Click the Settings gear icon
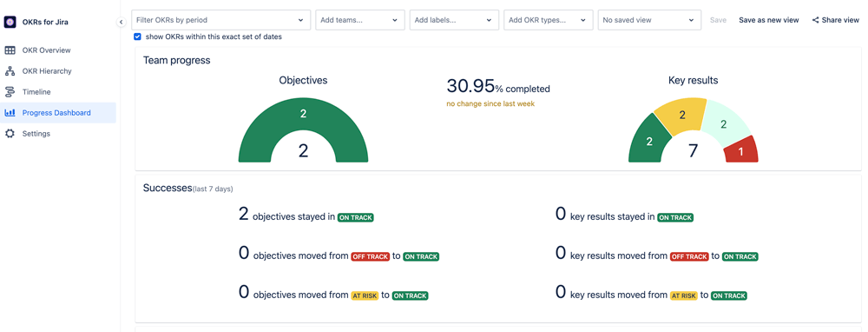 [10, 134]
